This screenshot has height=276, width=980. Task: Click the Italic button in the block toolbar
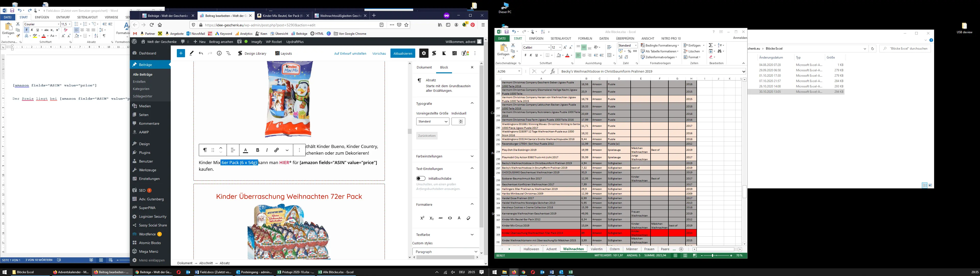pyautogui.click(x=267, y=150)
